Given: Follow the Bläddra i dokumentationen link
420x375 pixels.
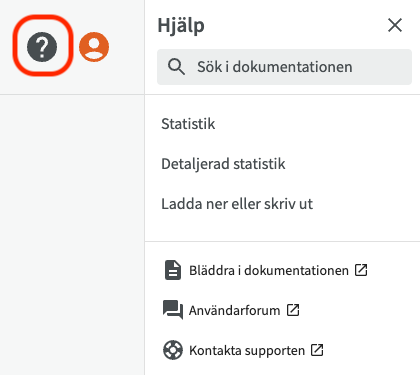Looking at the screenshot, I should (269, 270).
